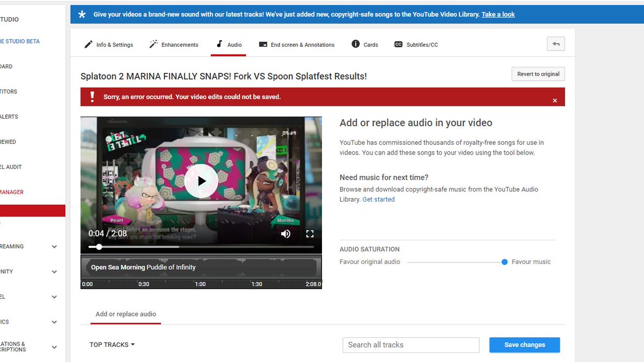The width and height of the screenshot is (644, 362).
Task: Expand the Channel sidebar section
Action: 54,297
